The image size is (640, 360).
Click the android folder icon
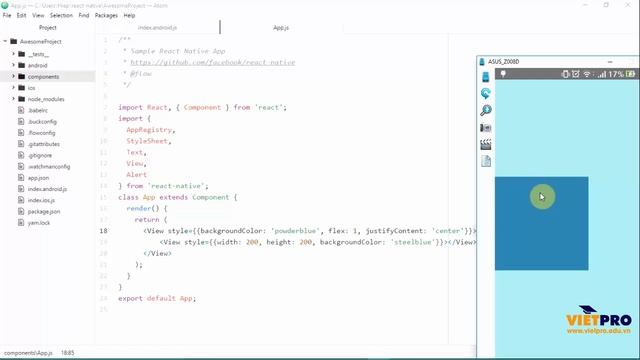click(x=22, y=65)
